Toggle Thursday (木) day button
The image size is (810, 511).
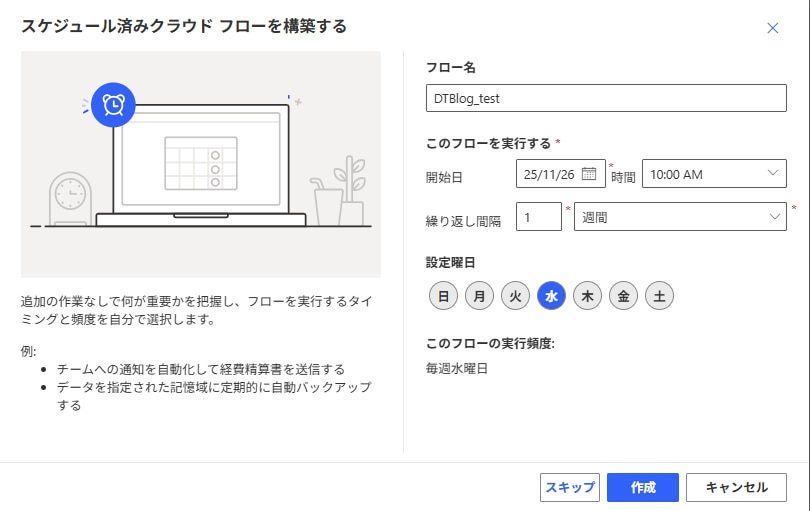click(x=587, y=296)
